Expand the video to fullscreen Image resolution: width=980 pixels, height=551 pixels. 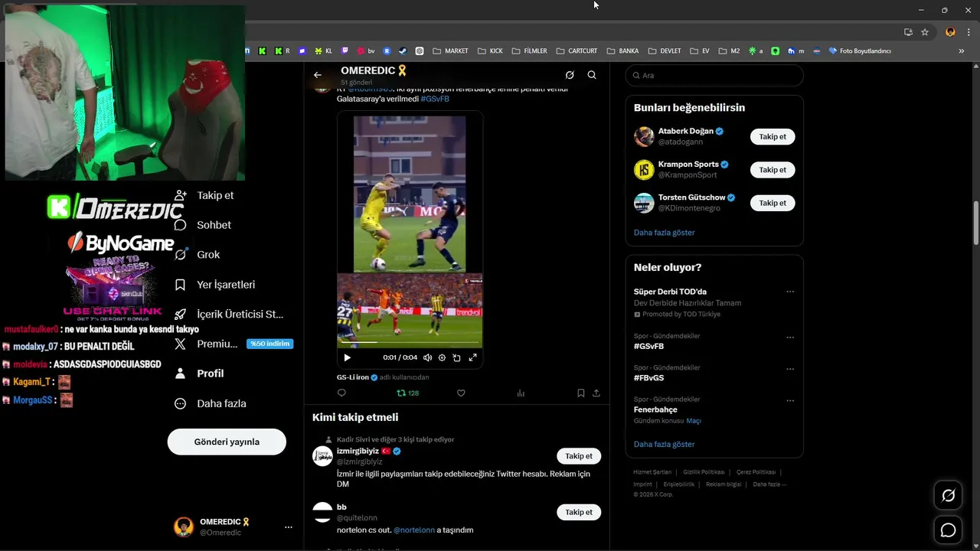(472, 357)
